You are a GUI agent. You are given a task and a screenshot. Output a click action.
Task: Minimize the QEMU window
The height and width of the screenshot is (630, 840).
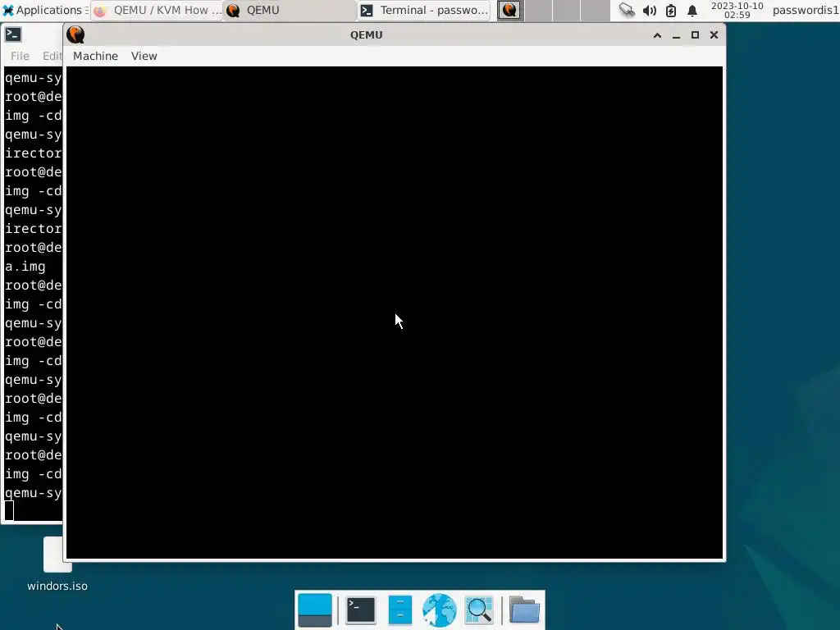coord(676,35)
